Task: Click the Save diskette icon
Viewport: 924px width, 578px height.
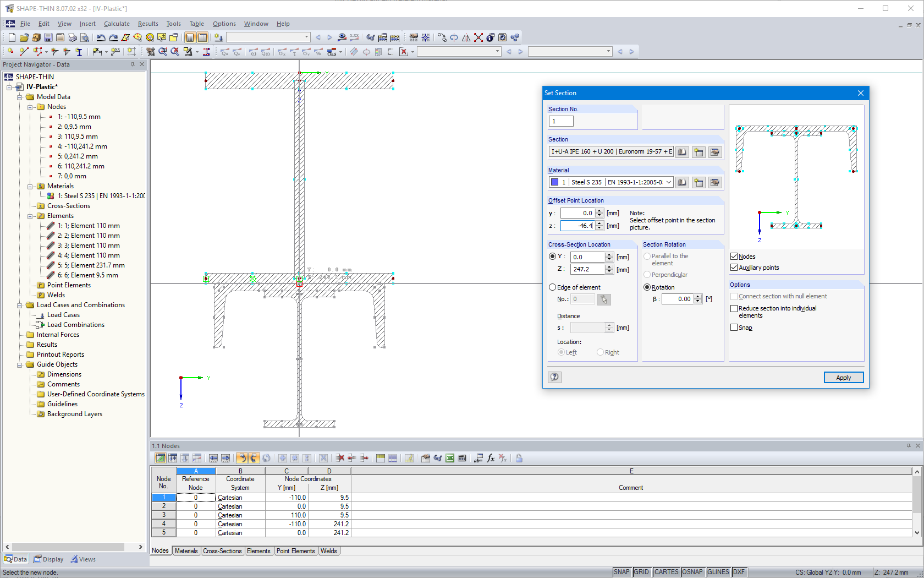Action: [x=48, y=37]
